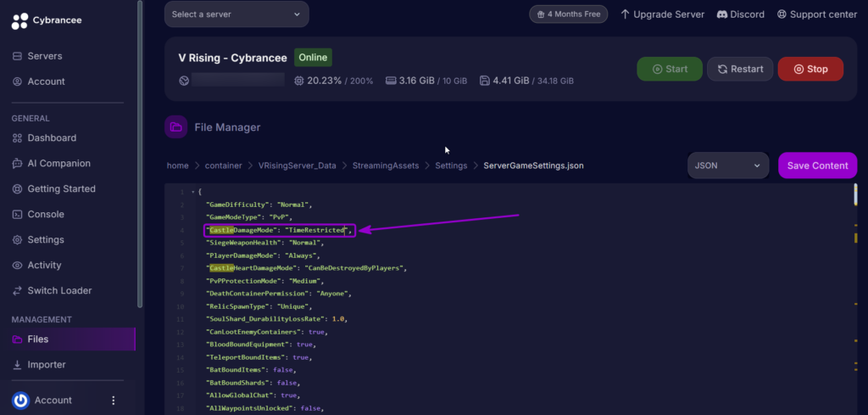Open the Discord link
Image resolution: width=868 pixels, height=415 pixels.
click(x=741, y=14)
